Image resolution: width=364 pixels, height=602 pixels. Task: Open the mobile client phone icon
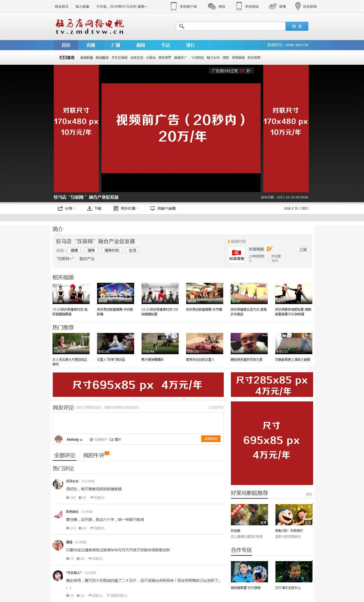click(174, 6)
